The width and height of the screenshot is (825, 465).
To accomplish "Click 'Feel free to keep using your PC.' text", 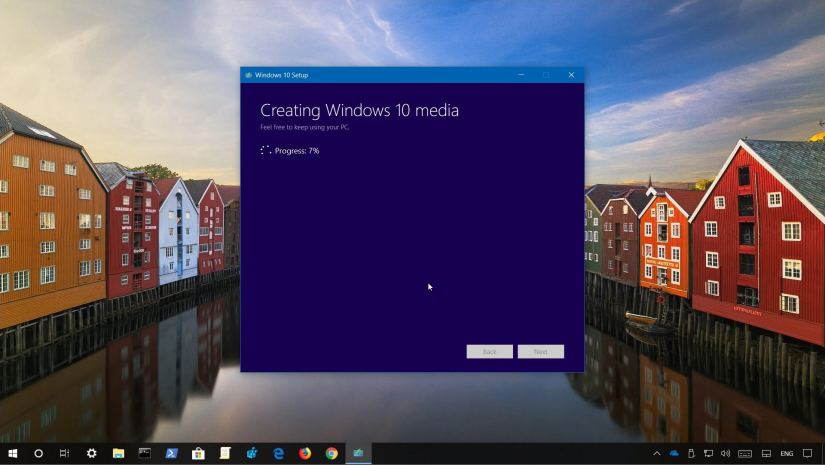I will pos(305,127).
